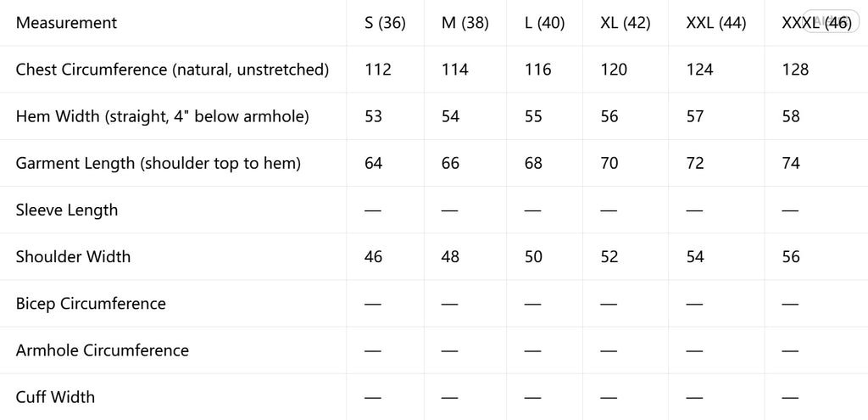Select garment length value 70 for XL
Screen dimensions: 868x420
(609, 164)
